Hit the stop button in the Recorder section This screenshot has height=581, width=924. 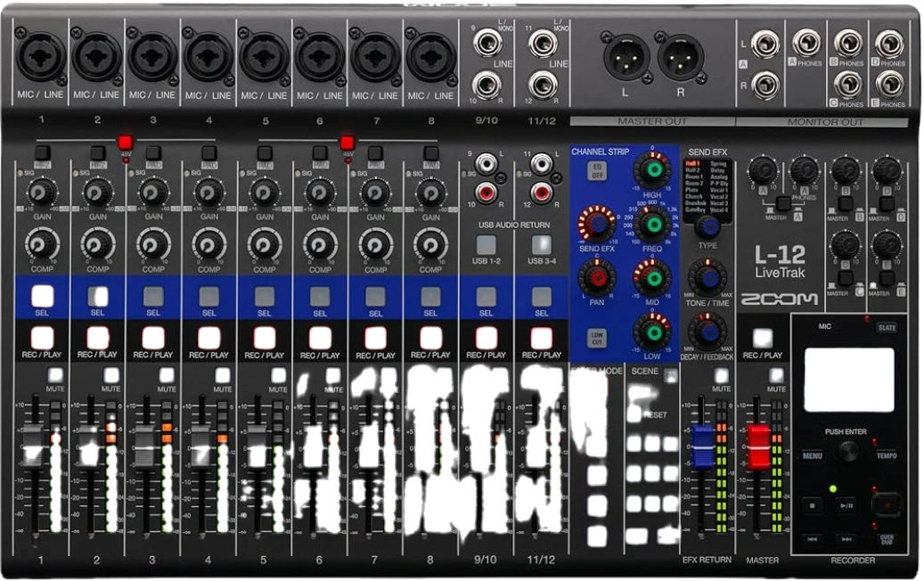[x=813, y=505]
